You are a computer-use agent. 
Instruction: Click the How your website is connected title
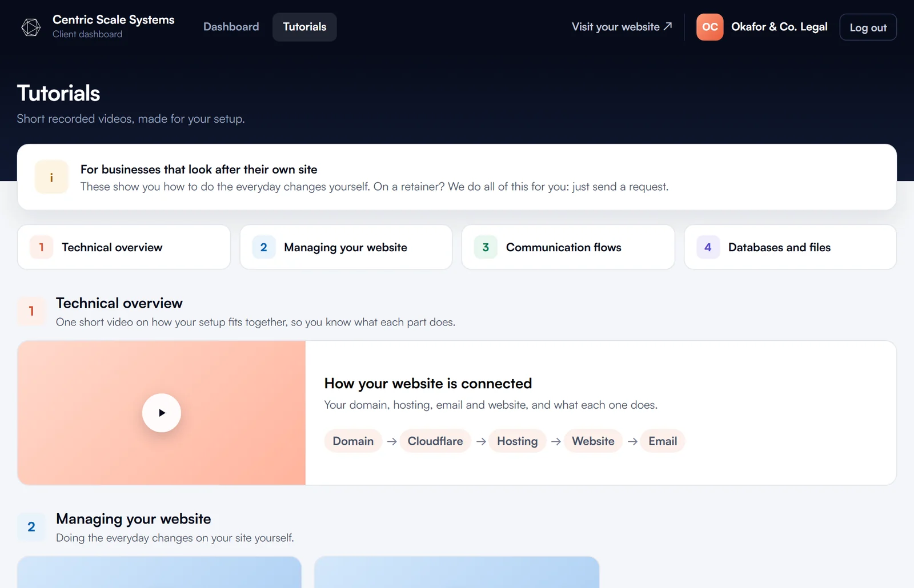pos(428,383)
